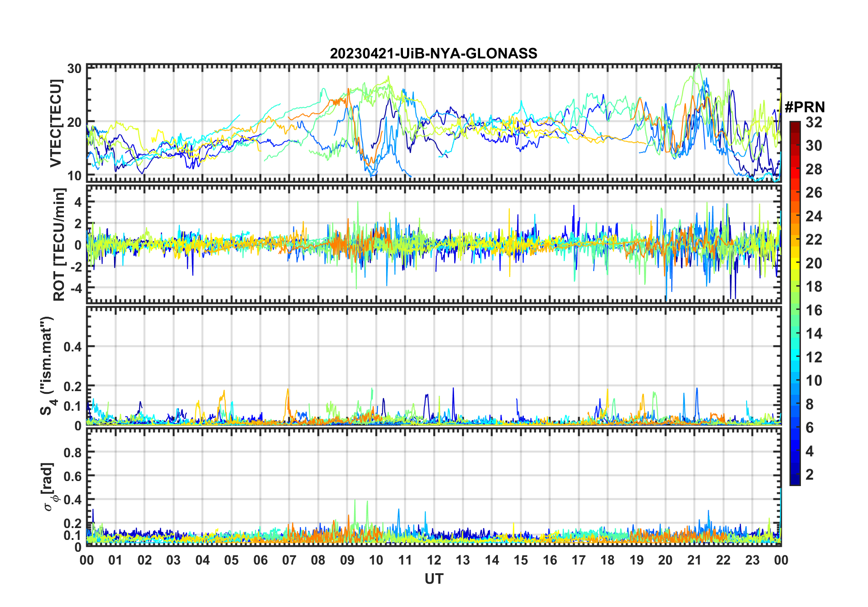Click the sigma-phi [rad] axis label
The width and height of the screenshot is (868, 607).
50,487
